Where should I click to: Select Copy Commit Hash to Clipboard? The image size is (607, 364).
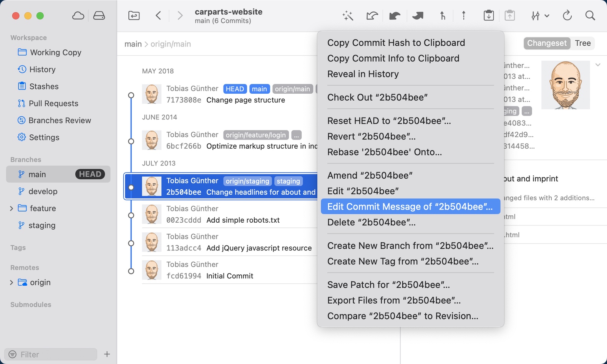click(396, 43)
